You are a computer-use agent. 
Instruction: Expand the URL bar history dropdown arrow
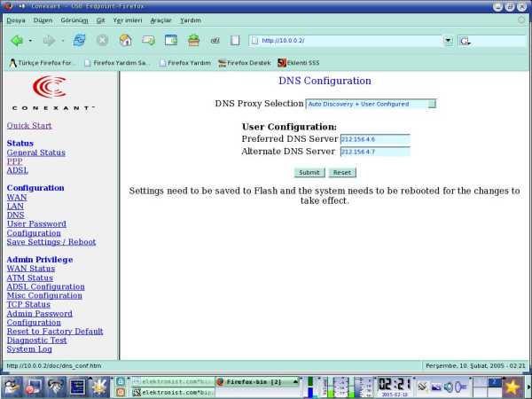point(448,40)
